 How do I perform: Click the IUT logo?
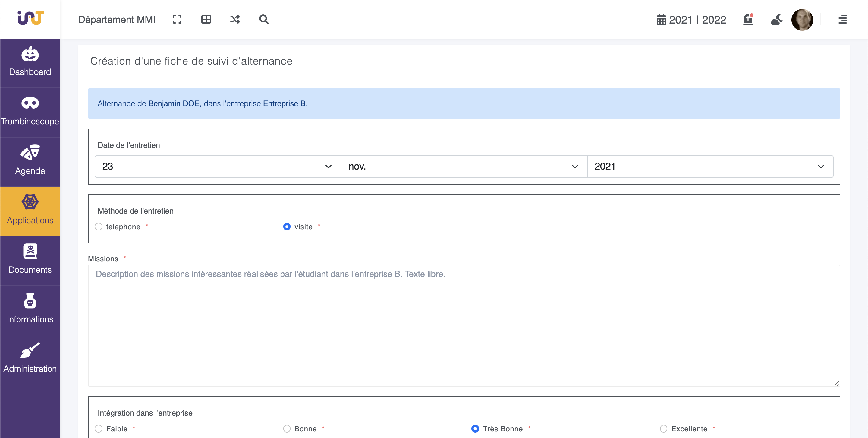pos(30,18)
